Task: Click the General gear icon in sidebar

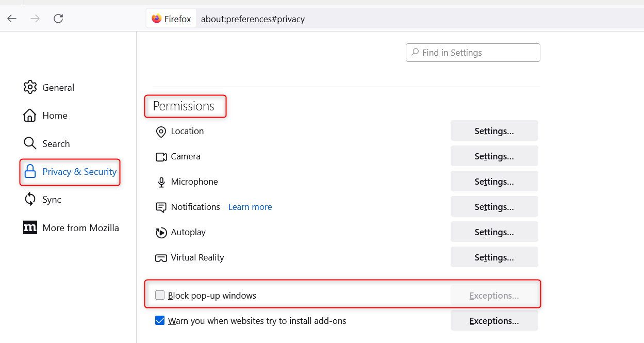Action: tap(30, 87)
